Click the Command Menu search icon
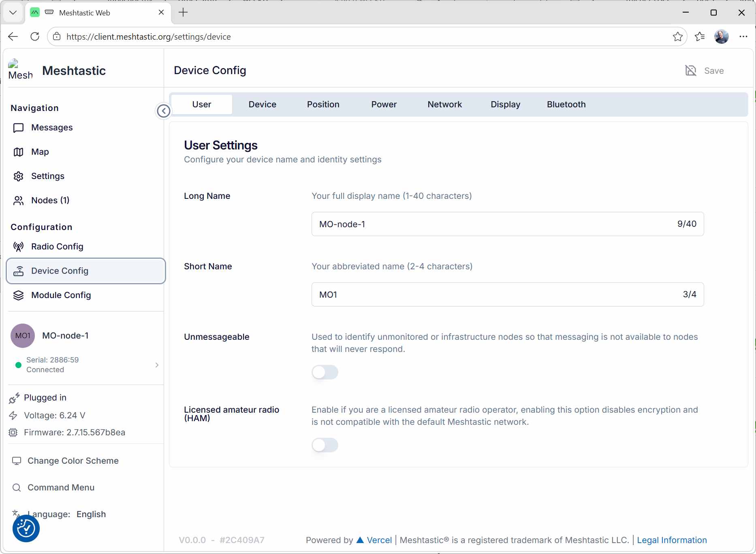 coord(17,488)
